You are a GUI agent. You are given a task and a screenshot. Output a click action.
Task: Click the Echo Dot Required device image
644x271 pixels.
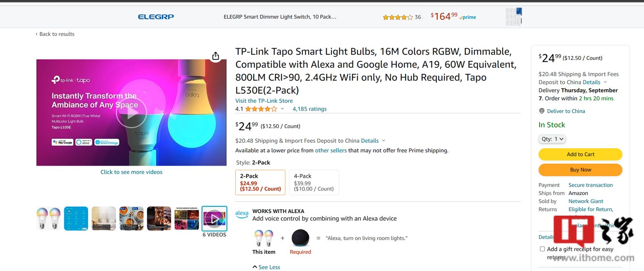(300, 238)
